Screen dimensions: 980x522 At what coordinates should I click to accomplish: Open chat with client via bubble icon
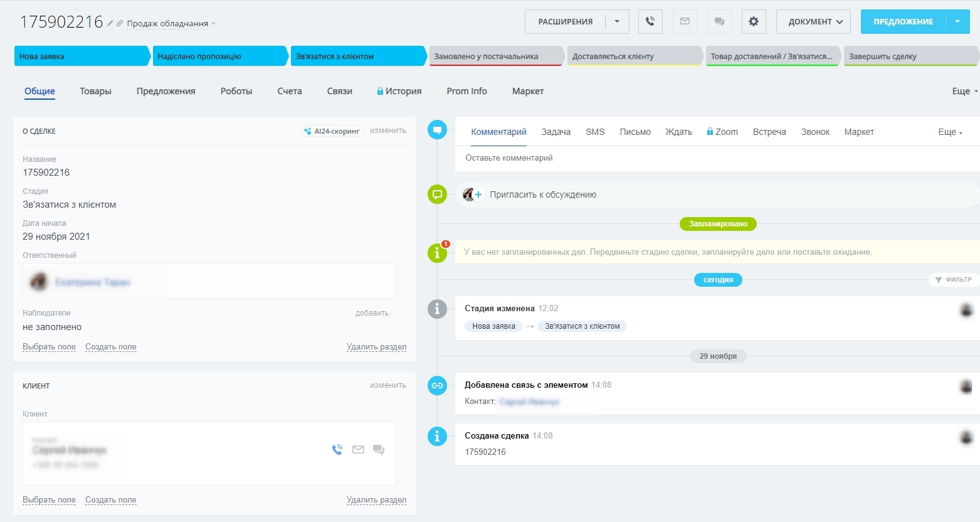point(379,449)
